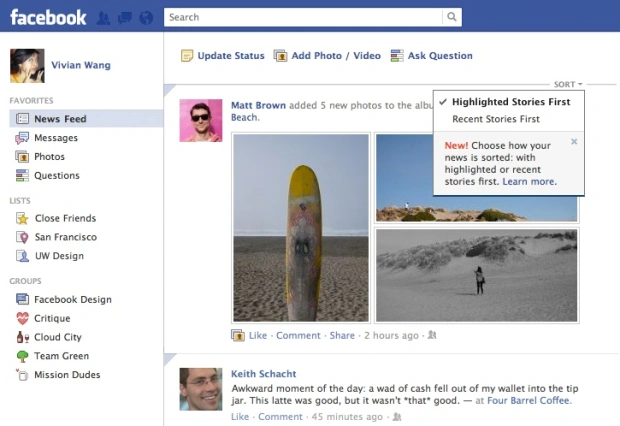Open the Mission Dudes group

click(x=67, y=375)
